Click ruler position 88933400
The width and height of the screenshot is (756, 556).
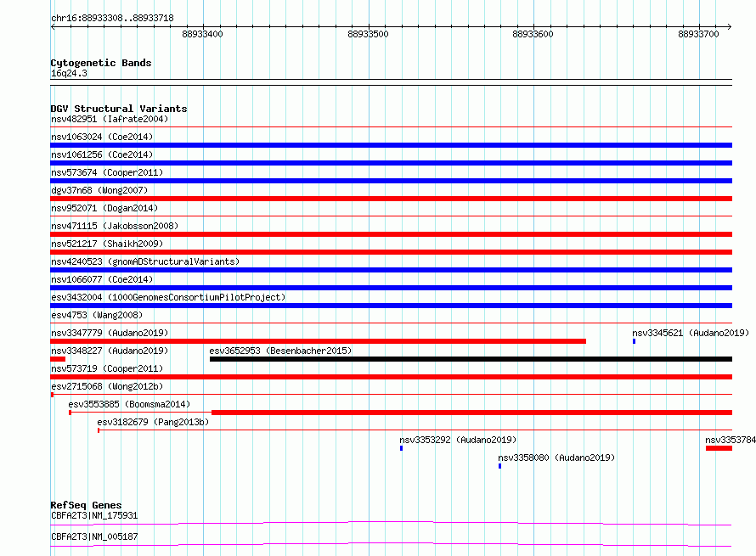[x=202, y=34]
